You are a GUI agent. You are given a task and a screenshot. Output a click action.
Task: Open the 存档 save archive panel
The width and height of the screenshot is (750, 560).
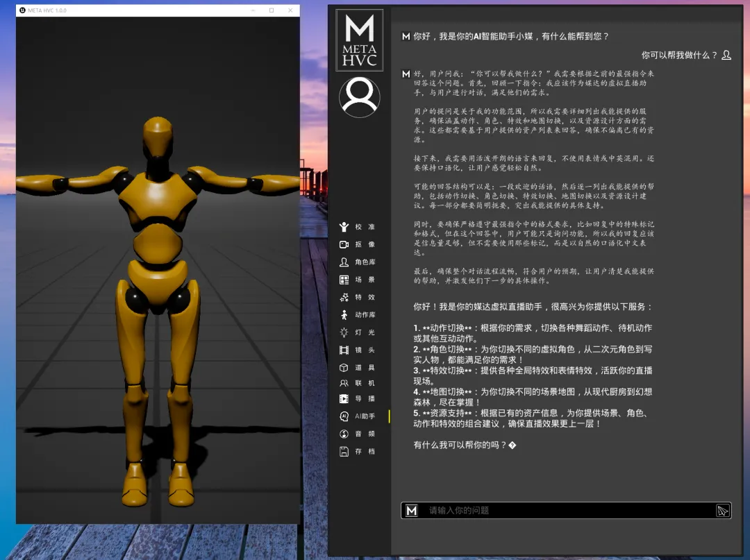click(358, 452)
